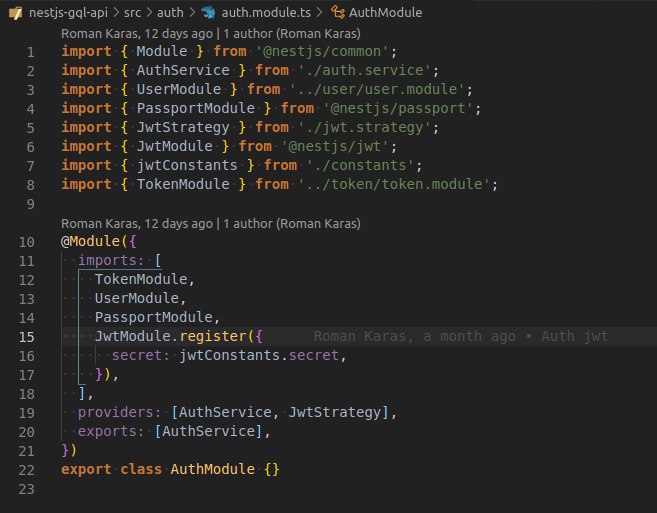The image size is (657, 513).
Task: Click the '@nestjs/common' import string
Action: pos(323,52)
